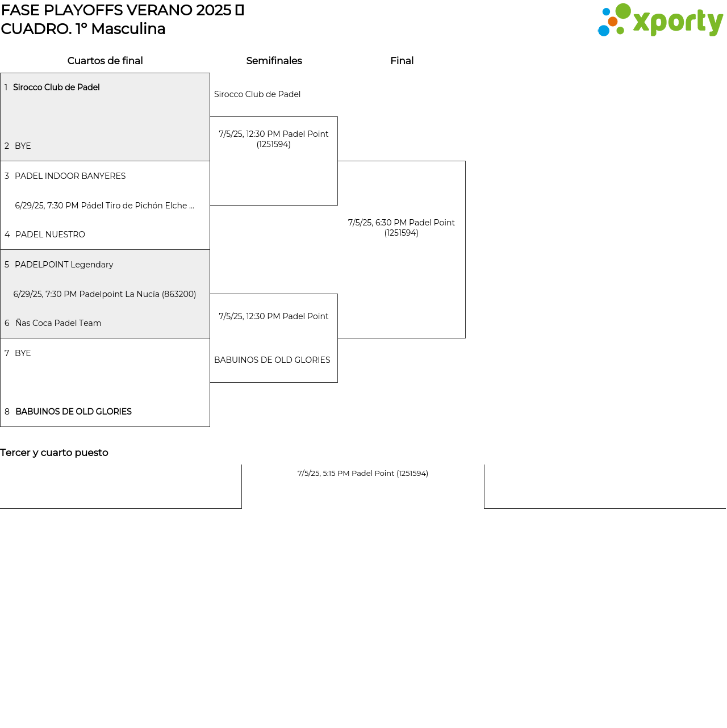727x728 pixels.
Task: Select BABUINOS DE OLD GLORIES at seed 8
Action: 73,412
